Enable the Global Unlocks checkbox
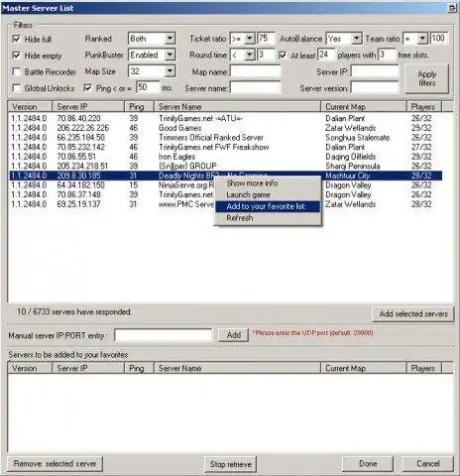Screen dimensions: 460x476 click(16, 88)
